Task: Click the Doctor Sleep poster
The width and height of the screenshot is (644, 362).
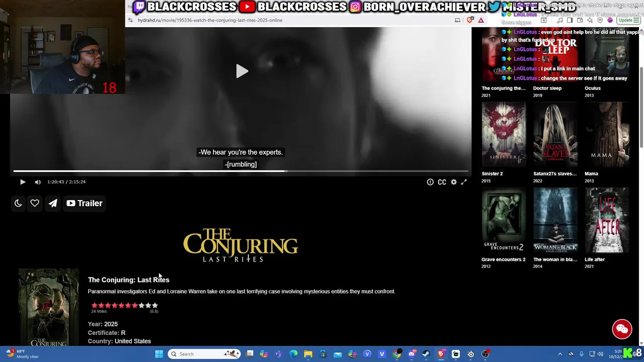Action: pos(555,55)
